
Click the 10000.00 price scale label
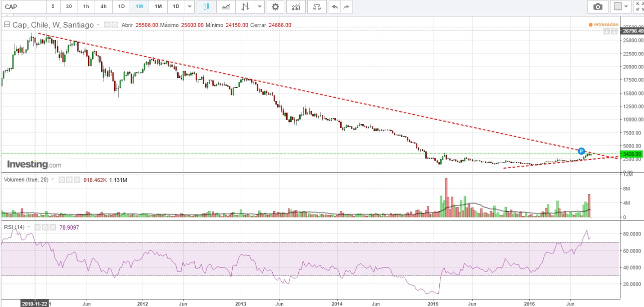point(632,119)
